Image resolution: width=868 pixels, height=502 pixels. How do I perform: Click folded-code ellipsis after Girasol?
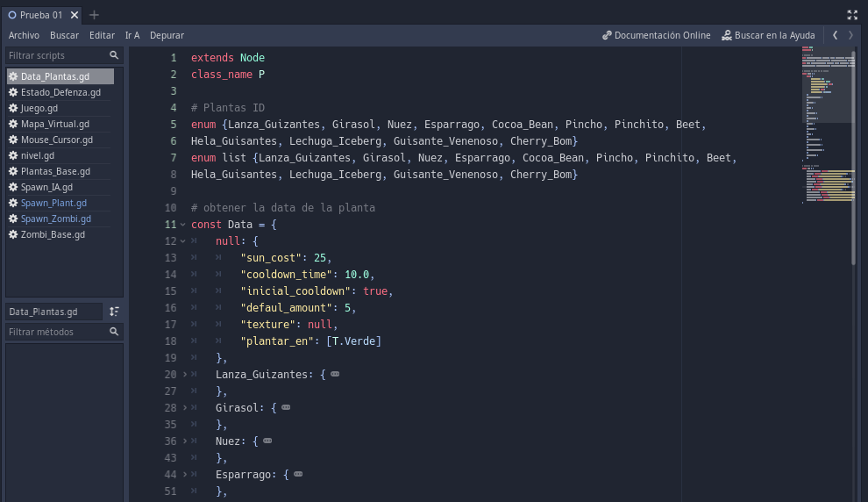(286, 408)
